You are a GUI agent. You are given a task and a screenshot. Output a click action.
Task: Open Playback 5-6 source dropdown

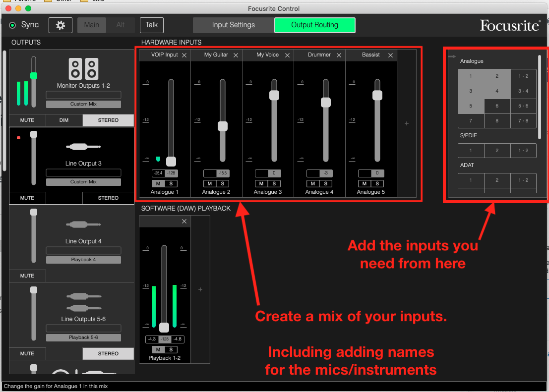[x=83, y=337]
